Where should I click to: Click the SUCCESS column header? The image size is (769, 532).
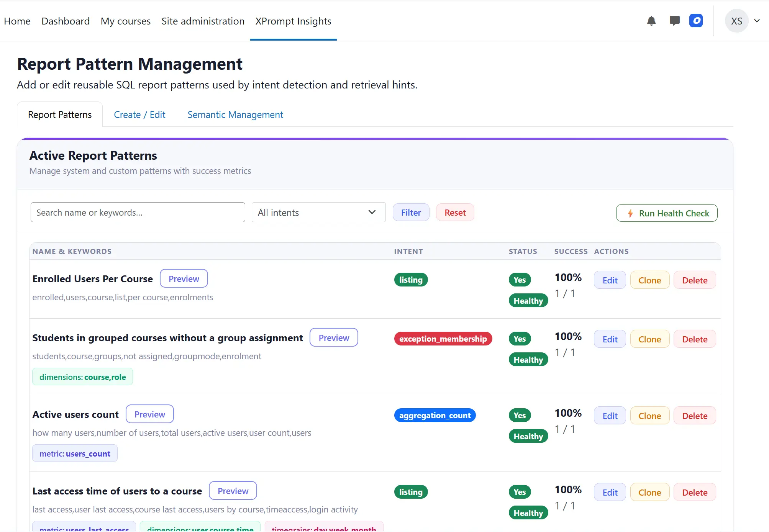pos(571,251)
